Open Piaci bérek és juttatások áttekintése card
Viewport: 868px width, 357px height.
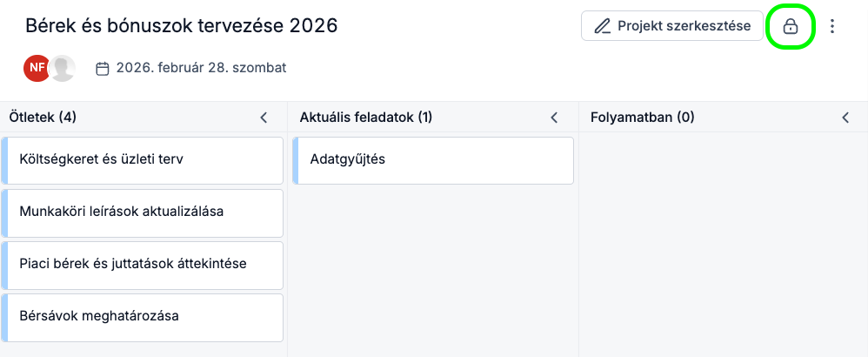pyautogui.click(x=132, y=264)
